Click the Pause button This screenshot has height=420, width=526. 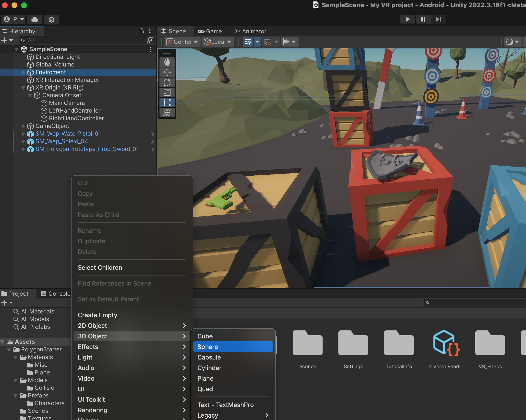coord(423,19)
